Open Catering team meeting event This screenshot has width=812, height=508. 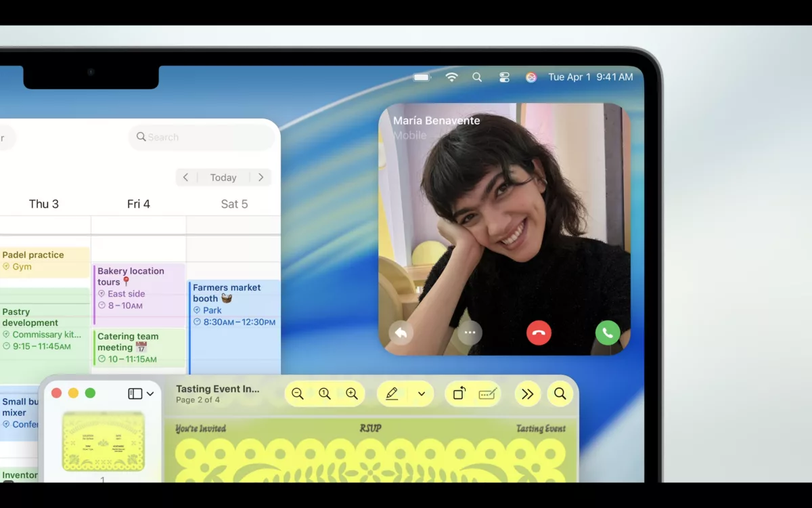point(139,347)
